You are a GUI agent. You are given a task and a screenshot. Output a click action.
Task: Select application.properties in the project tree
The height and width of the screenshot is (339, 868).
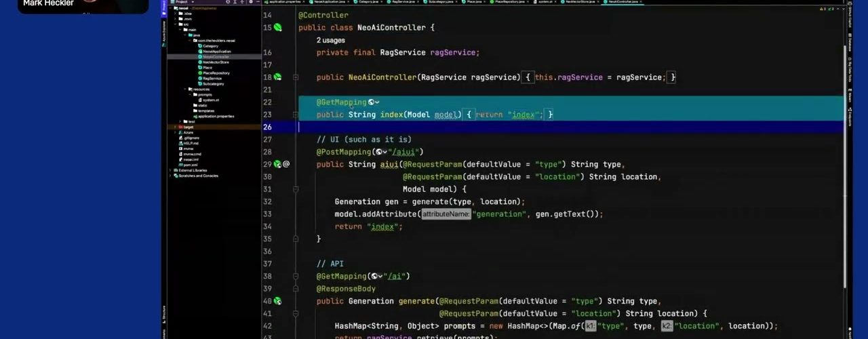216,116
